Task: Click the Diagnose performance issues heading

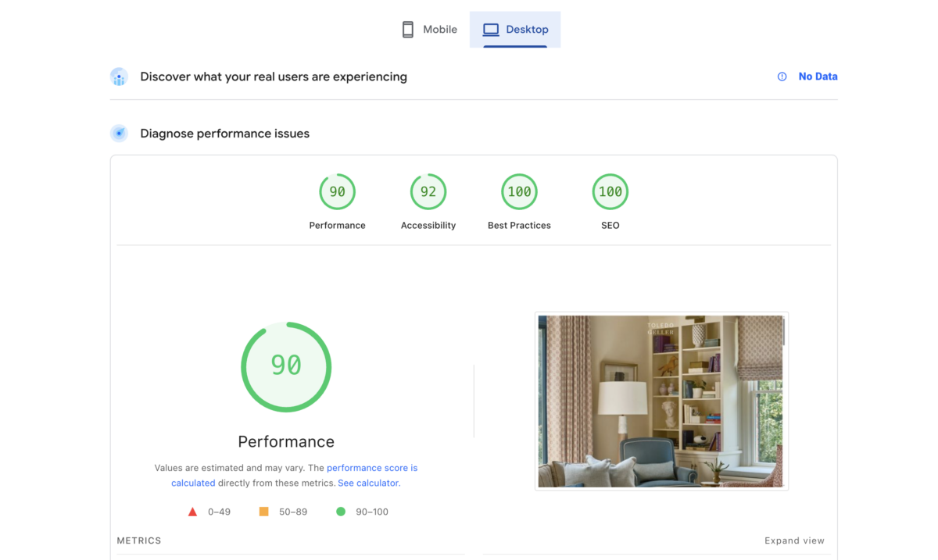Action: pos(225,134)
